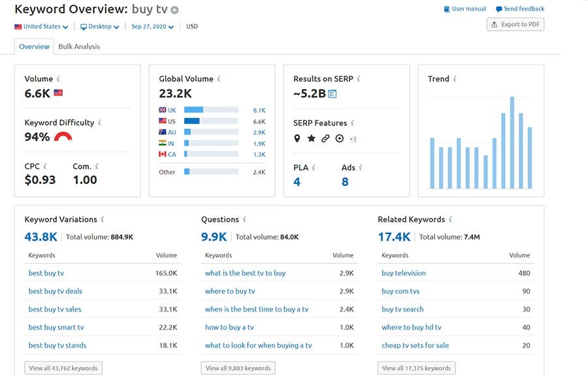Click the info icon next to Volume
Viewport: 588px width, 376px height.
click(x=58, y=79)
